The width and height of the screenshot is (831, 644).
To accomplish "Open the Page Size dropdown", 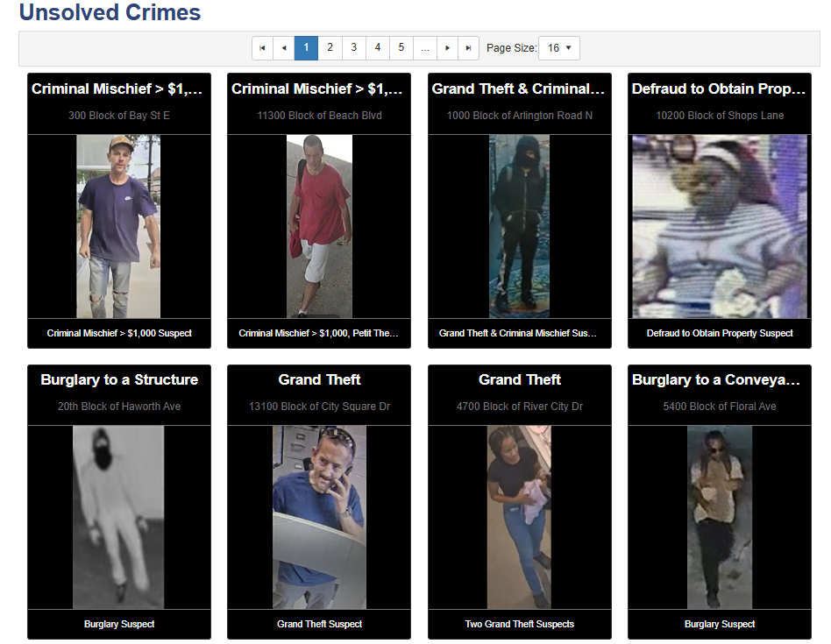I will point(558,48).
